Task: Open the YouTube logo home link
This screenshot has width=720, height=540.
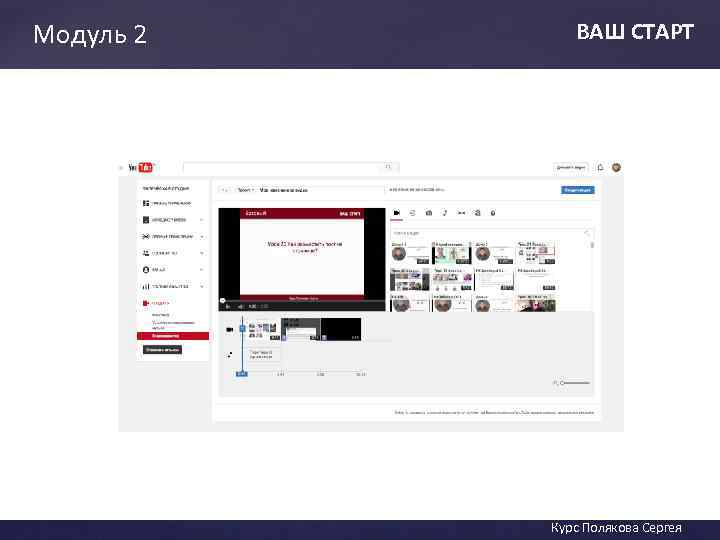Action: [x=141, y=168]
